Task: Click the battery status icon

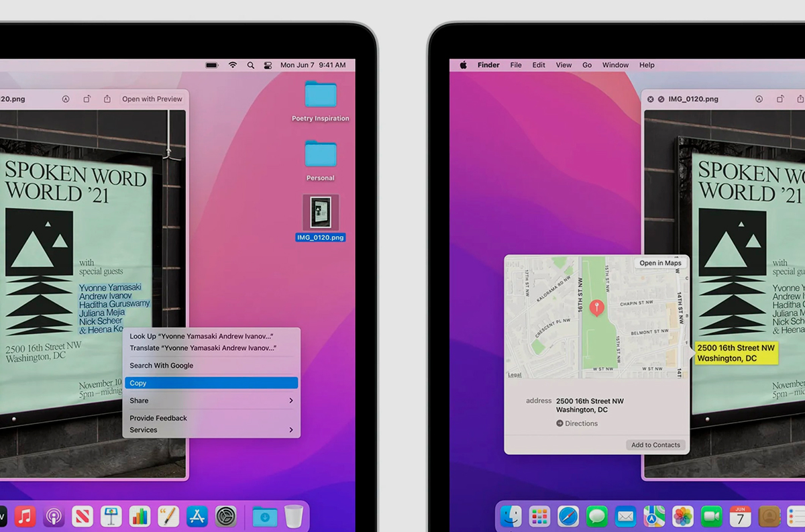Action: tap(212, 65)
